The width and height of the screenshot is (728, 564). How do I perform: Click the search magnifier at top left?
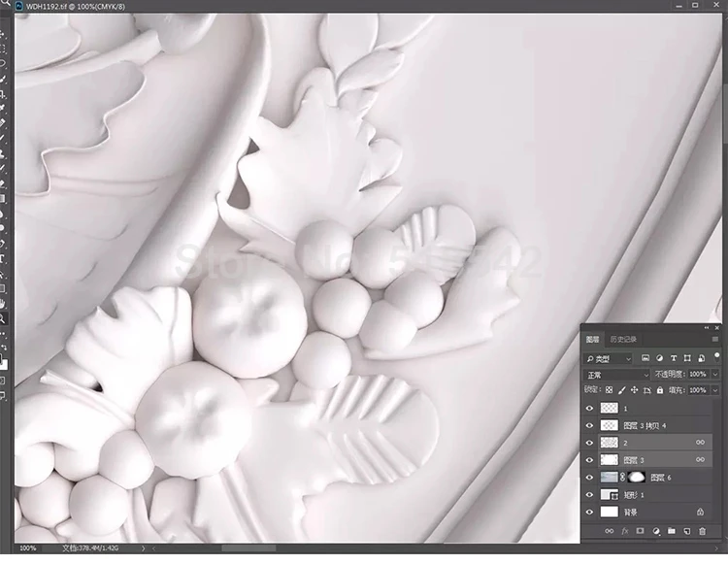tap(3, 3)
